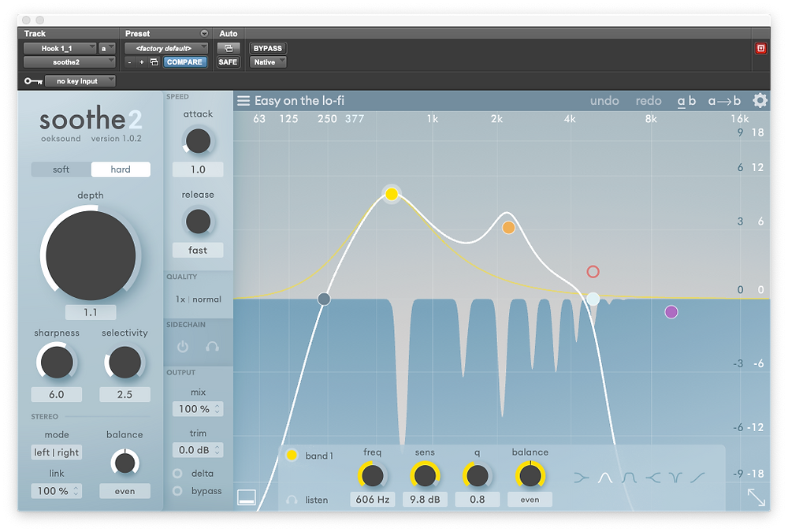The height and width of the screenshot is (532, 788).
Task: Toggle a b state comparison
Action: coord(686,101)
